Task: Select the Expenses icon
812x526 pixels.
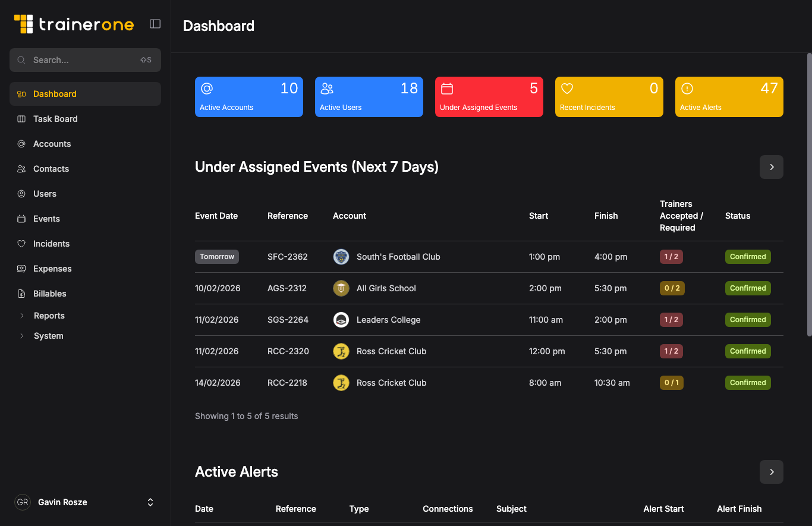Action: (21, 269)
